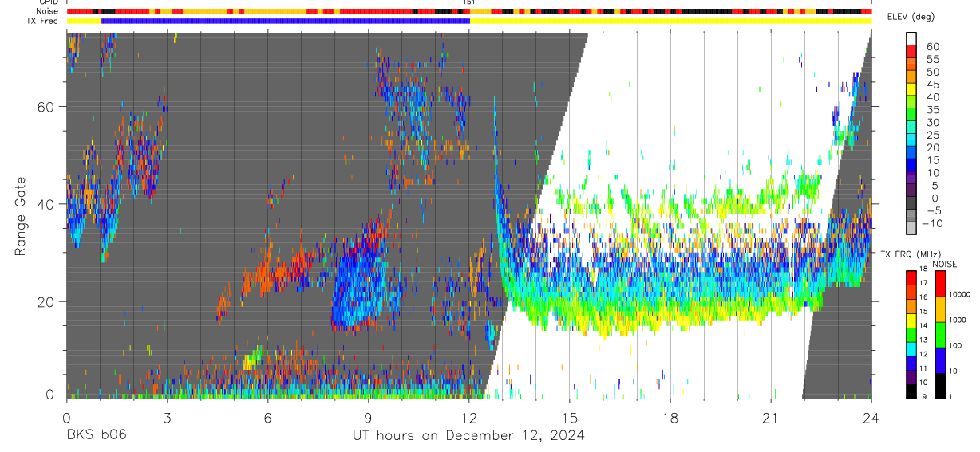Click the white top segment of ELEV colorbar
This screenshot has width=980, height=452.
[x=911, y=40]
